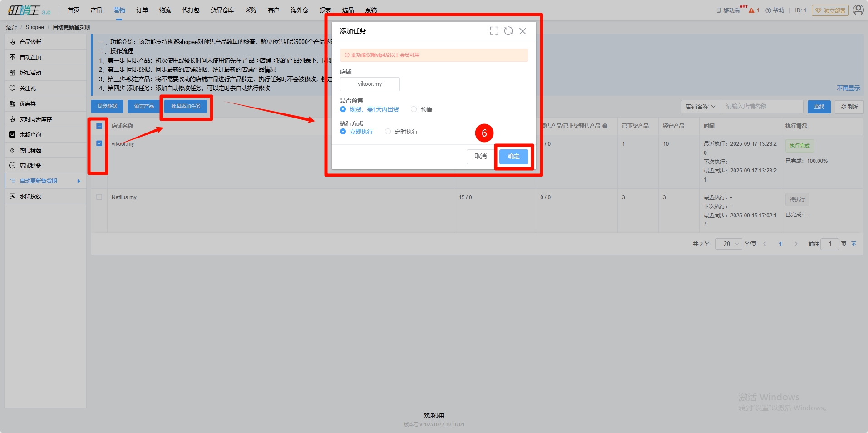Click the 取消 button in dialog
Image resolution: width=868 pixels, height=433 pixels.
pyautogui.click(x=480, y=157)
